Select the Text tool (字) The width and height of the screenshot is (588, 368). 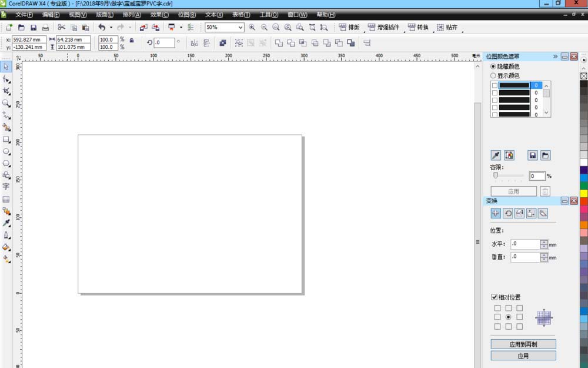pyautogui.click(x=6, y=187)
